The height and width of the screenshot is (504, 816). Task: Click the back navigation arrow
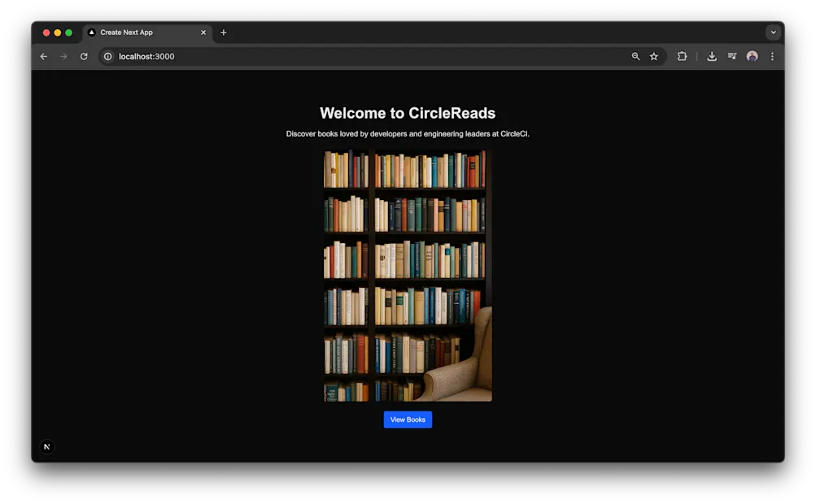43,56
